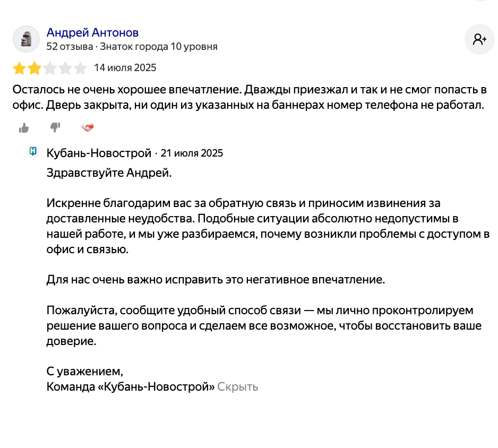This screenshot has height=448, width=498.
Task: Open Андрей Антонов's avatar picture
Action: (x=26, y=39)
